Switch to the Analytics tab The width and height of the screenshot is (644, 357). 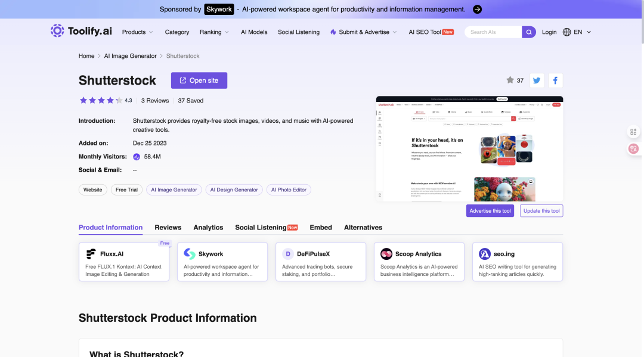[x=208, y=227]
